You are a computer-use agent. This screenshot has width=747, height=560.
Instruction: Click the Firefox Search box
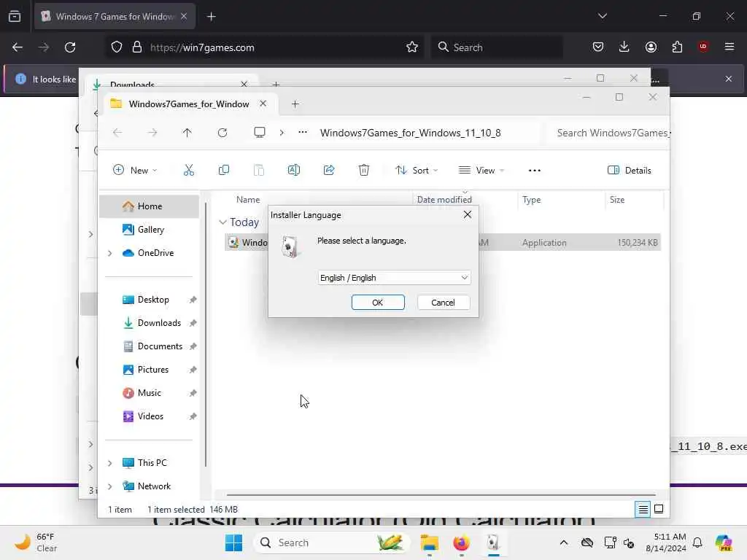click(496, 47)
